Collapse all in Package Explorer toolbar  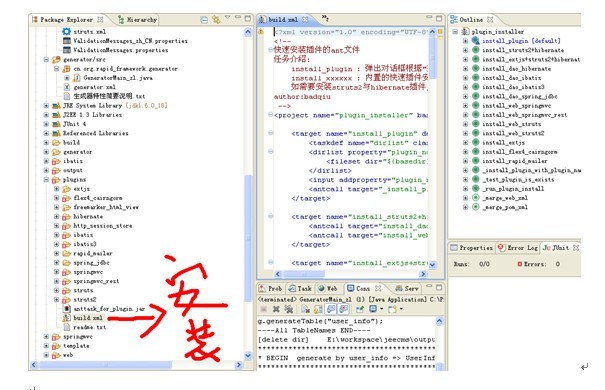click(x=204, y=20)
